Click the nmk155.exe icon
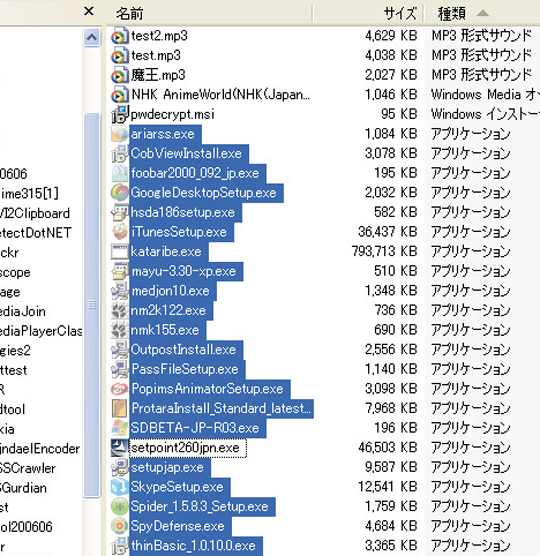The height and width of the screenshot is (556, 540). pos(119,330)
